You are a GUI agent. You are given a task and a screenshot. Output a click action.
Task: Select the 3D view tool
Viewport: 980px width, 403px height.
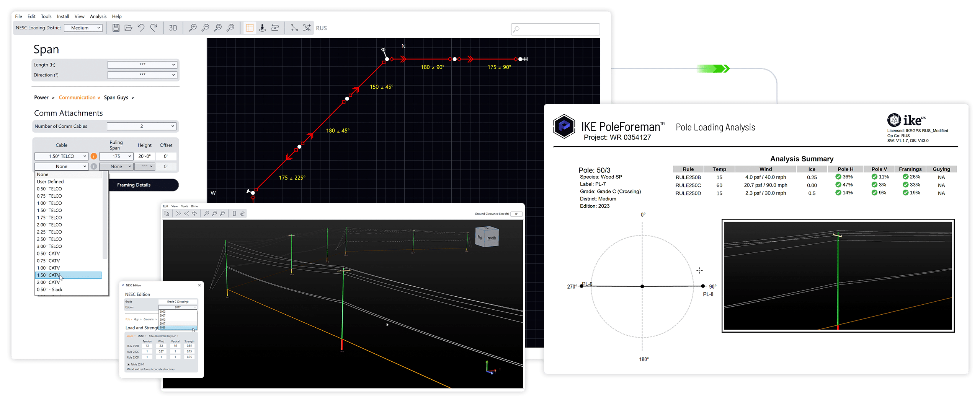point(173,28)
